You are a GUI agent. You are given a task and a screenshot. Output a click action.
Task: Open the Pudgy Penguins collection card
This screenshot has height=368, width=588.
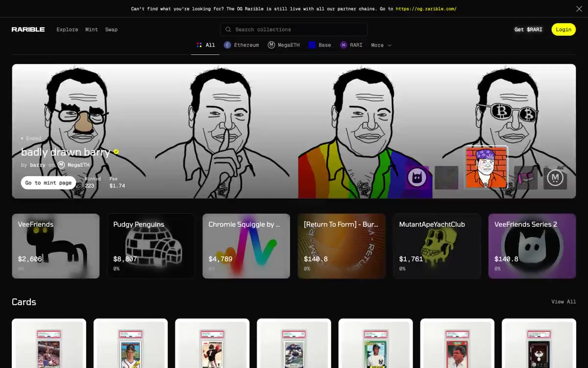[x=151, y=246]
